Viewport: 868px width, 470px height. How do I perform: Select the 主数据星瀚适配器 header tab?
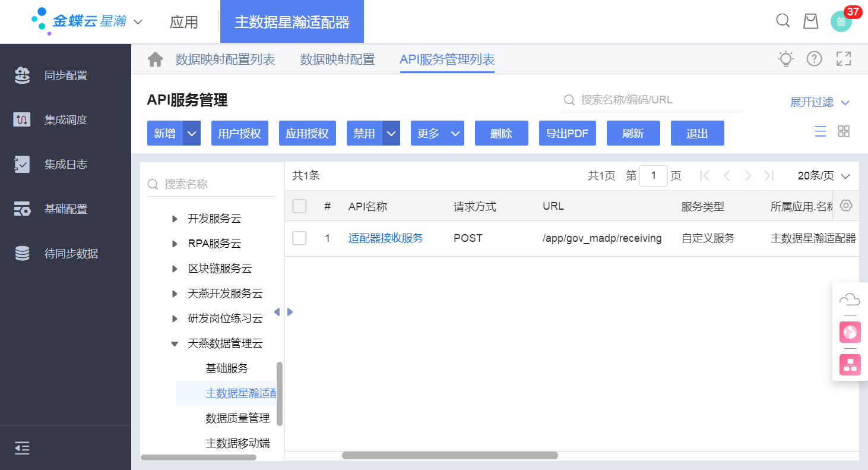tap(292, 22)
